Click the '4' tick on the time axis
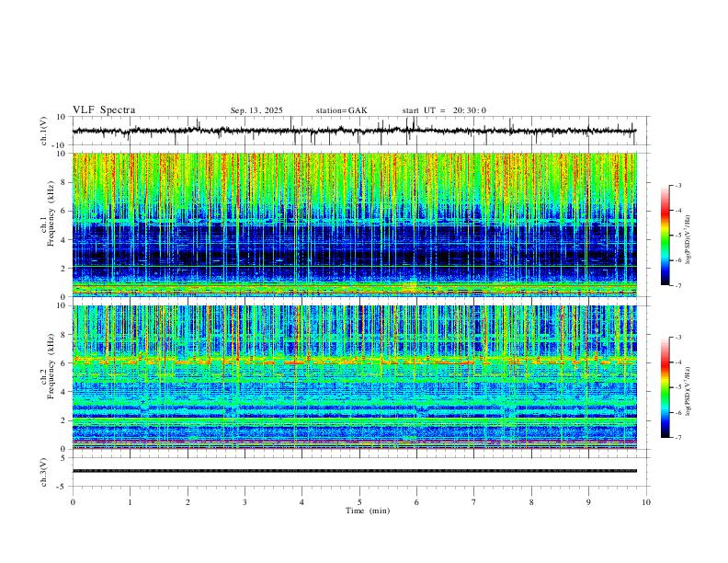The width and height of the screenshot is (728, 563). pyautogui.click(x=301, y=502)
